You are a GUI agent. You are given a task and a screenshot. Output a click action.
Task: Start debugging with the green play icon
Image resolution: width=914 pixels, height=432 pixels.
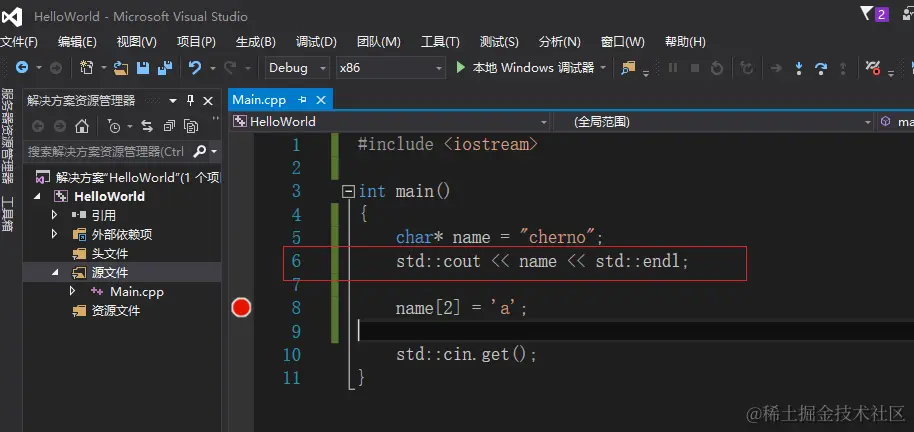pos(460,68)
